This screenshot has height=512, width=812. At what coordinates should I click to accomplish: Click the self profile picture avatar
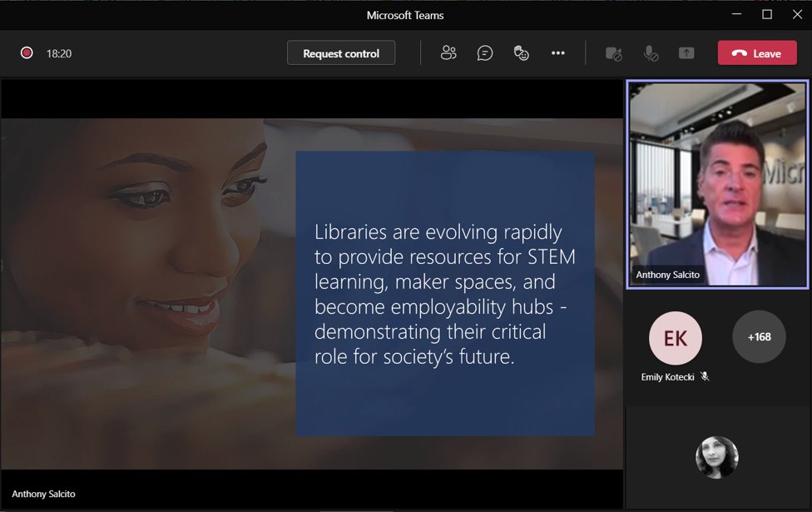pyautogui.click(x=716, y=457)
